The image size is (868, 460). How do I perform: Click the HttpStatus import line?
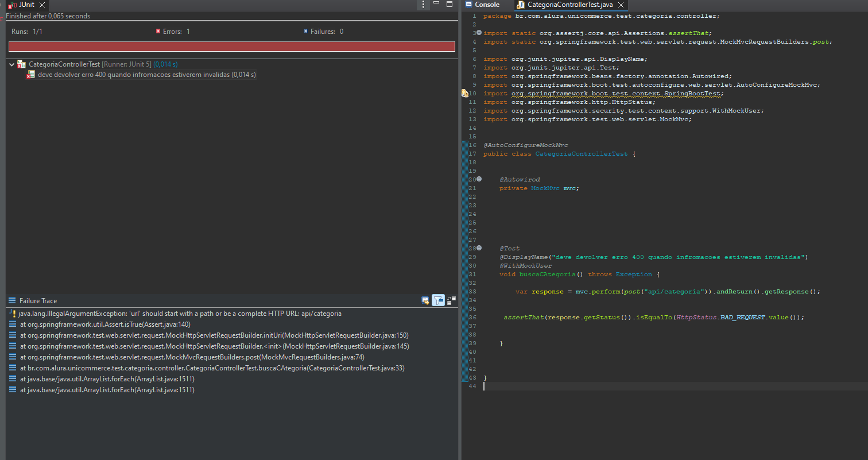pos(569,102)
